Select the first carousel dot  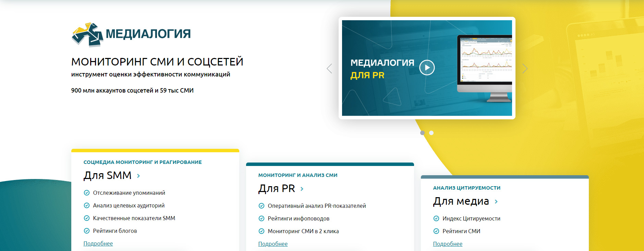(422, 133)
